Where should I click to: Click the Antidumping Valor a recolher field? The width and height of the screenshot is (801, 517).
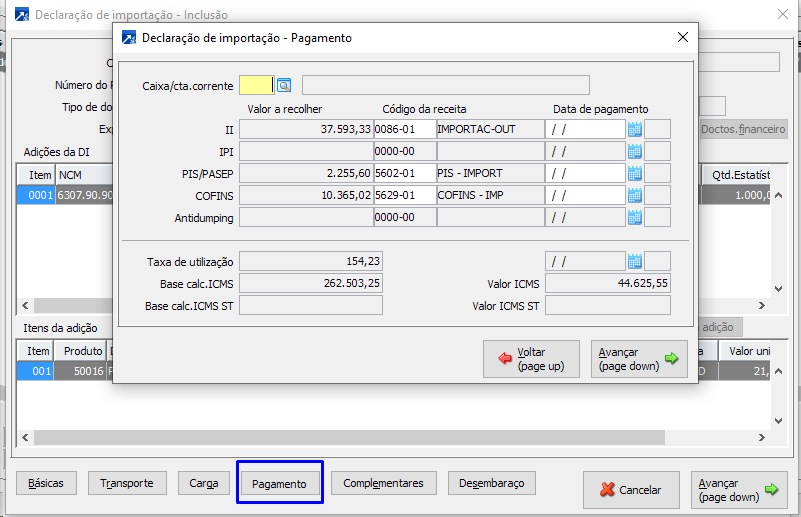(306, 217)
